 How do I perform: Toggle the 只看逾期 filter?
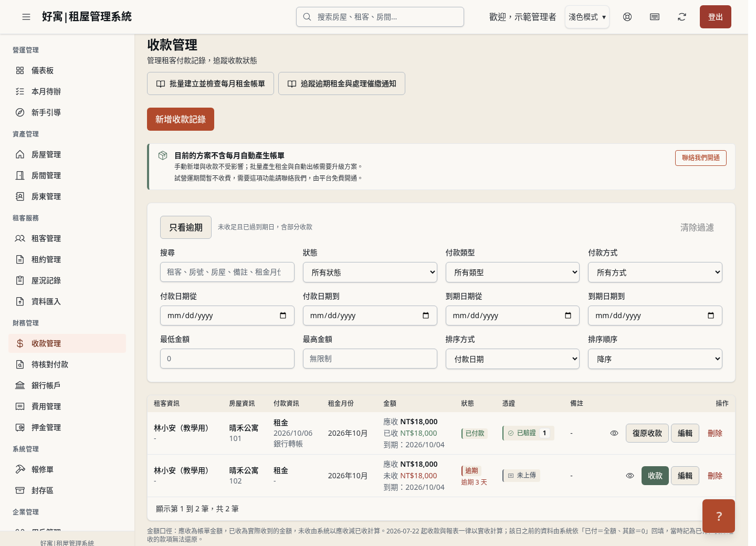[186, 227]
